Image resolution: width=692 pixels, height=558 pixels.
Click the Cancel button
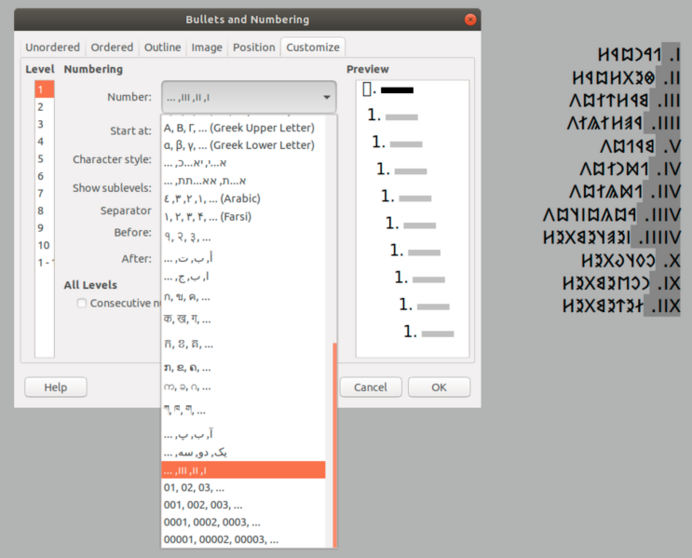point(370,387)
